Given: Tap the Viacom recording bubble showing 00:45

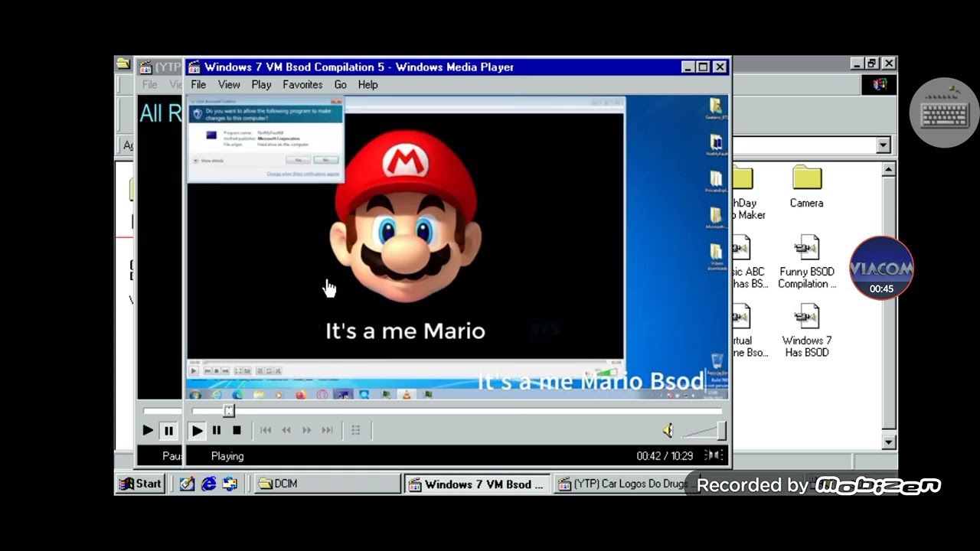Looking at the screenshot, I should point(881,268).
